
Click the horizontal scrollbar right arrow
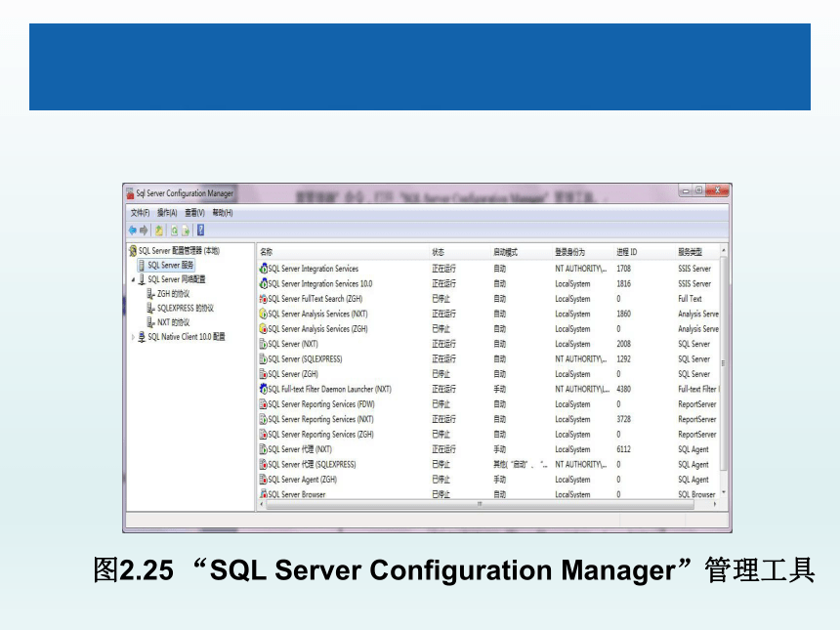pos(715,504)
